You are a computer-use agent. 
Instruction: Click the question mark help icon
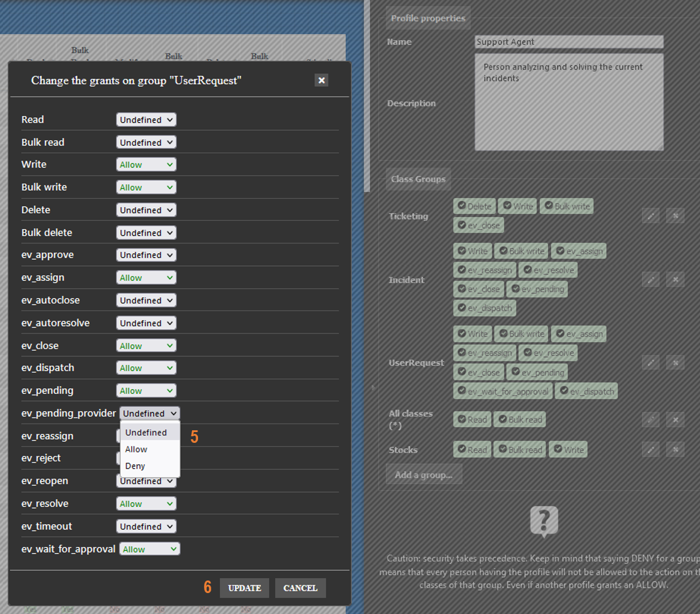(544, 521)
